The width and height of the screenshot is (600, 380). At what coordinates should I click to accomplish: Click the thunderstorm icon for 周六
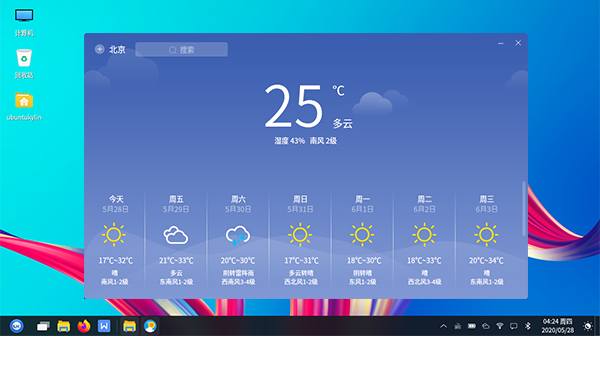coord(238,235)
